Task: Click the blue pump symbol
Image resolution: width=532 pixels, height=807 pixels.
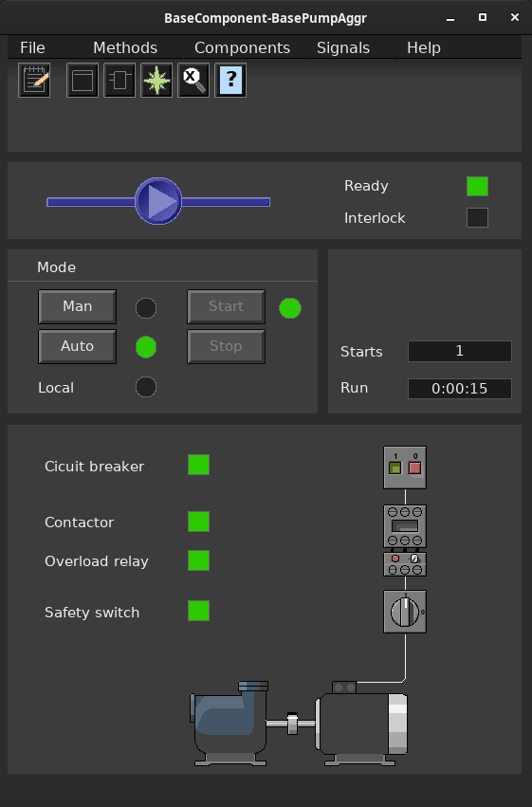Action: pos(158,201)
